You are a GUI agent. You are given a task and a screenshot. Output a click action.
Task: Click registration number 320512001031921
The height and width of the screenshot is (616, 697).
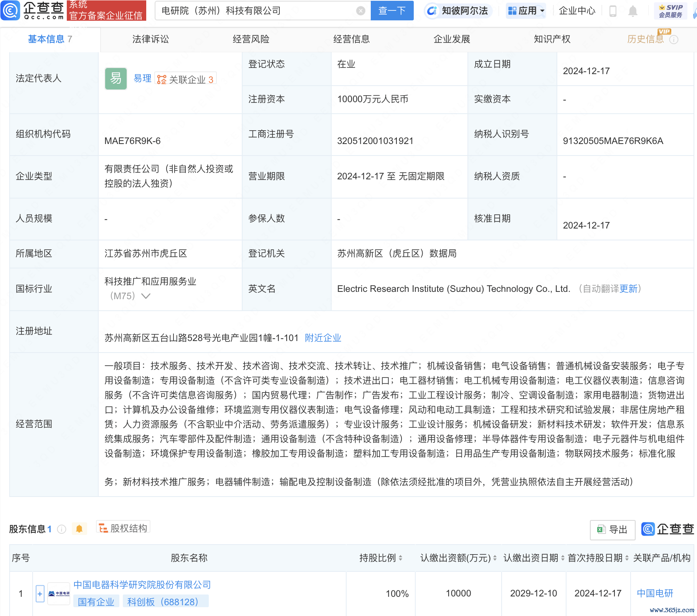(x=375, y=141)
